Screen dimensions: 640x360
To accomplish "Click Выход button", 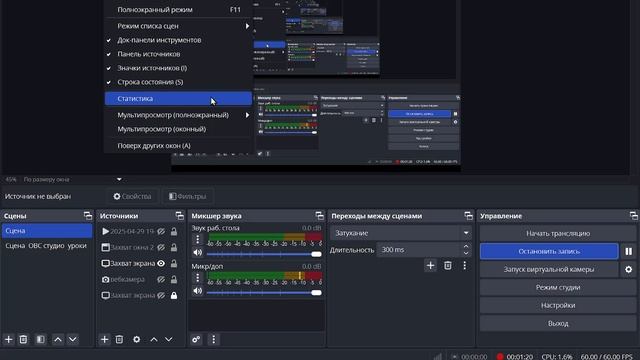I will pyautogui.click(x=558, y=323).
